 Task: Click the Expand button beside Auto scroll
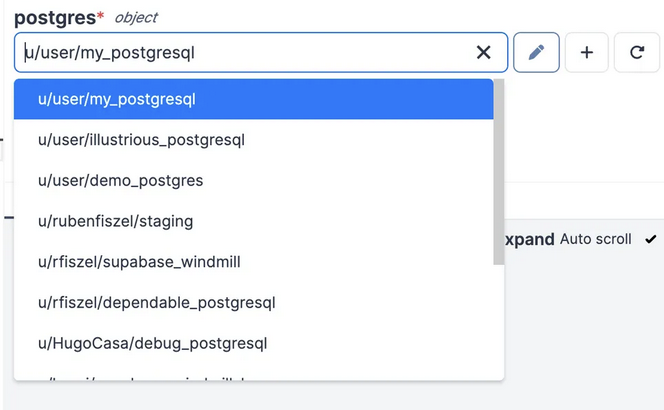(529, 239)
